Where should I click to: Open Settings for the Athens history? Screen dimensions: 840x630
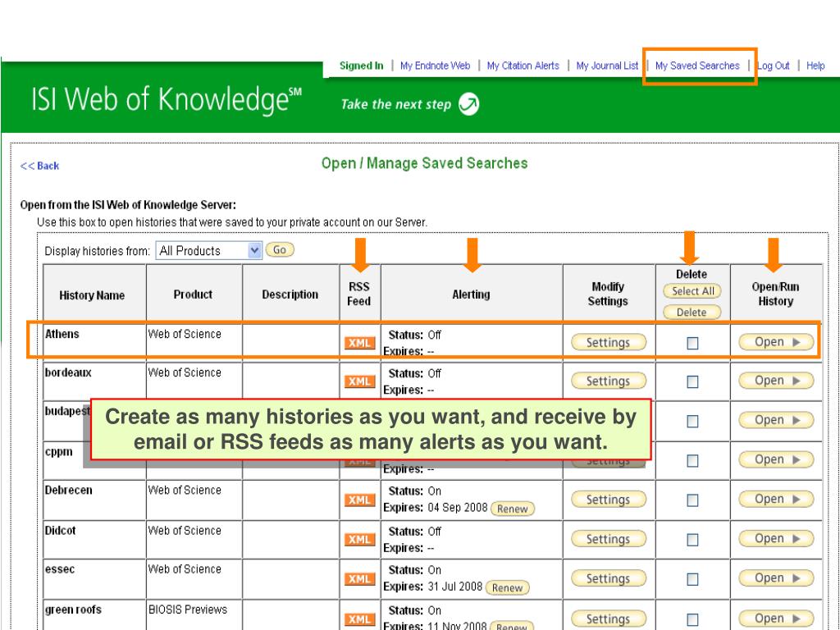(609, 342)
